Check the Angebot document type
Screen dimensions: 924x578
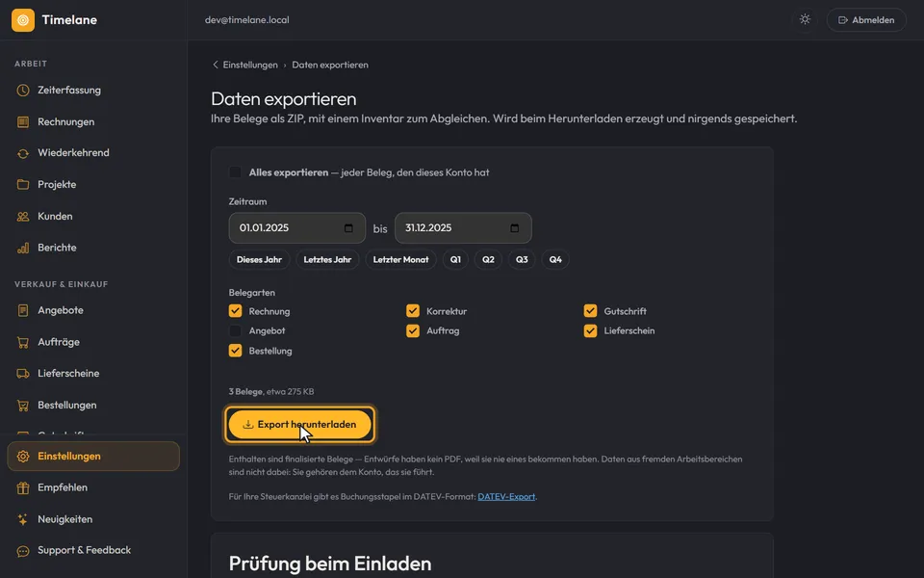235,330
